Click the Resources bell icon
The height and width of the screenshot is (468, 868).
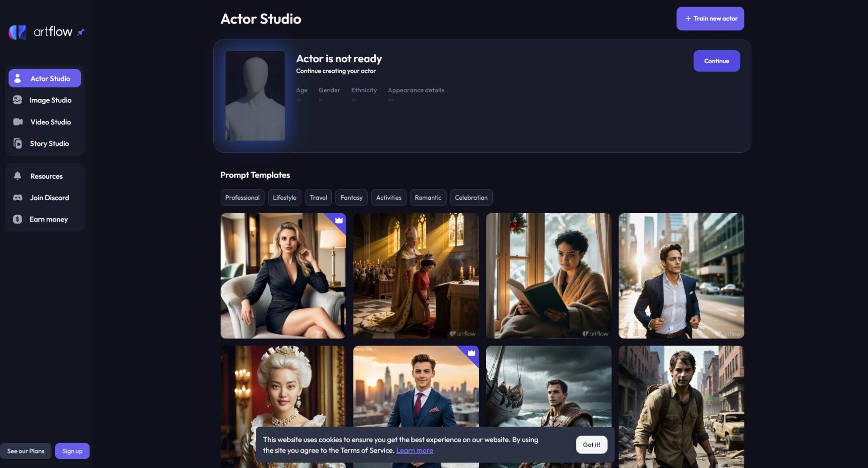[x=18, y=176]
